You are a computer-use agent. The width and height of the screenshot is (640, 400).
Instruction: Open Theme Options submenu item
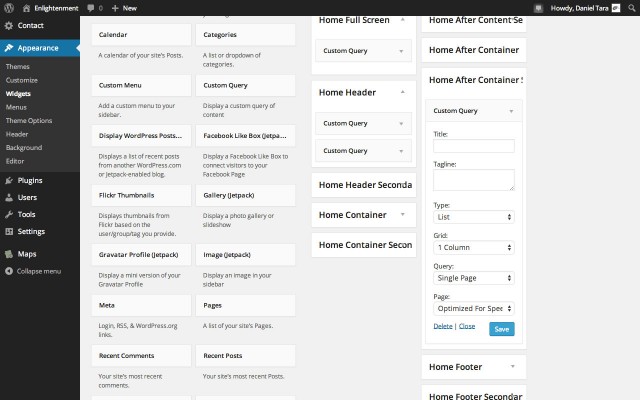(29, 120)
